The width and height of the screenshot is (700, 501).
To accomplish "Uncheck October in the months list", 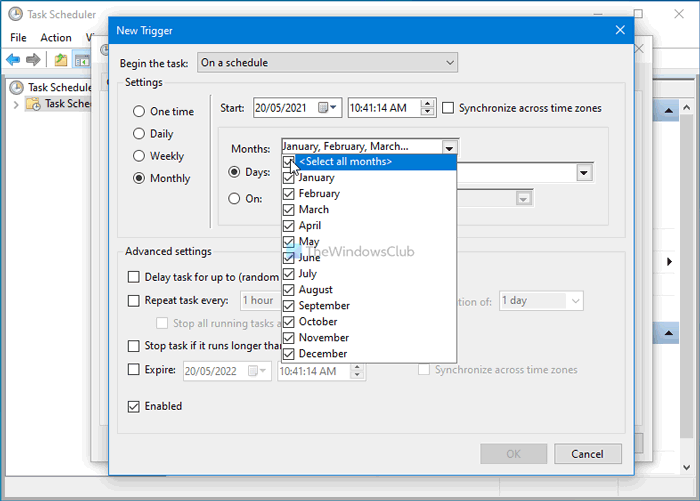I will [x=289, y=322].
